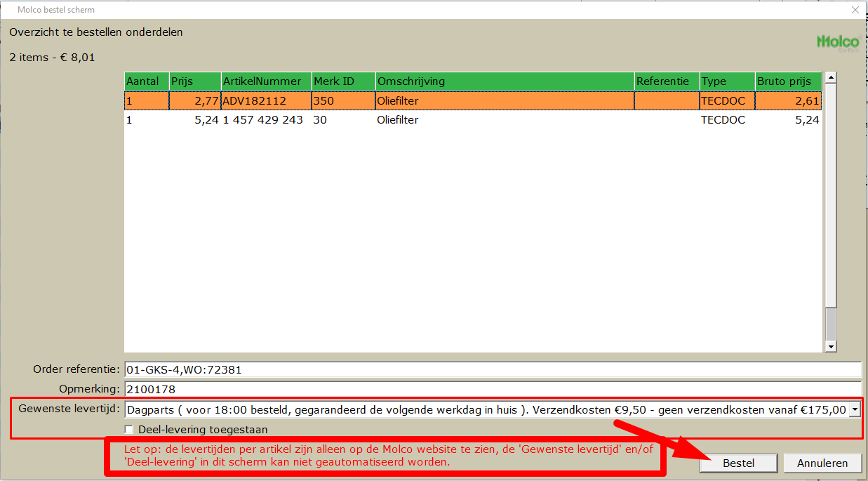Open the Gewenste levertijd dropdown

point(855,409)
